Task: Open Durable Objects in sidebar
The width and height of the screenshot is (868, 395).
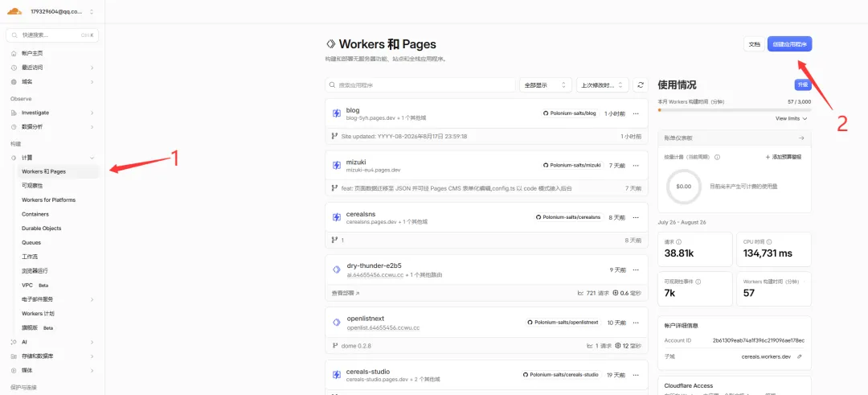Action: point(42,228)
